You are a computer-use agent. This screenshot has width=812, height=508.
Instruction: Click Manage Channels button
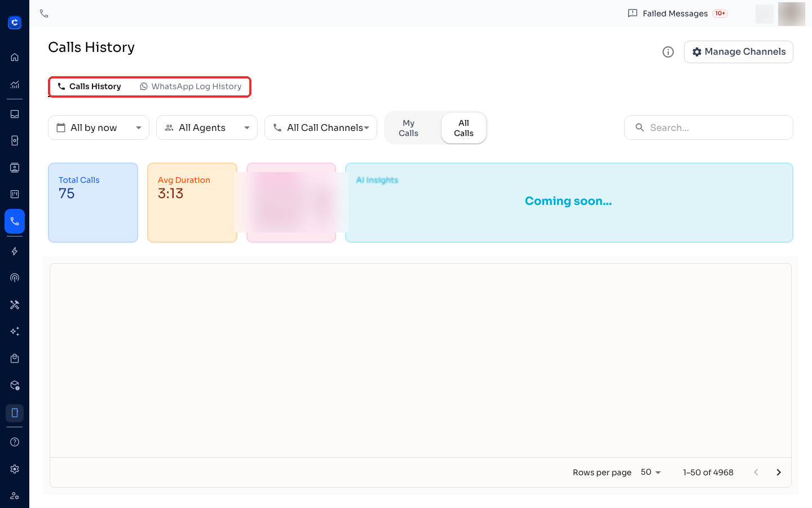coord(739,52)
